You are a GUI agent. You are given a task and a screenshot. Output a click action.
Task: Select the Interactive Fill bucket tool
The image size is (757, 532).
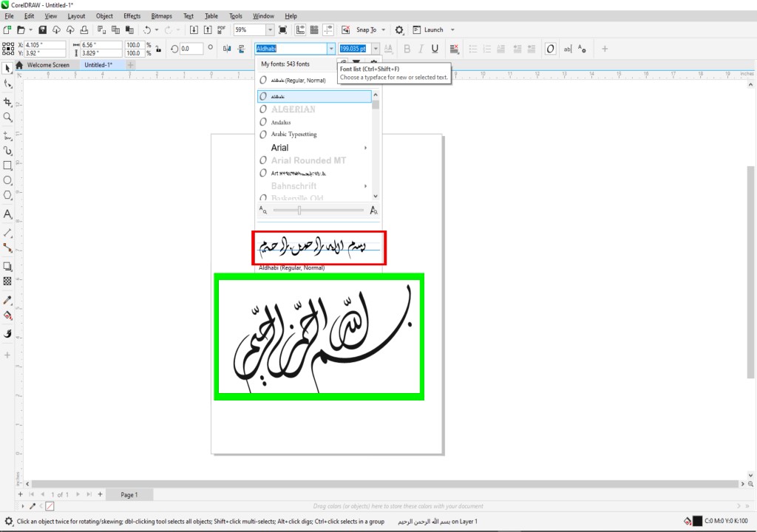click(7, 316)
